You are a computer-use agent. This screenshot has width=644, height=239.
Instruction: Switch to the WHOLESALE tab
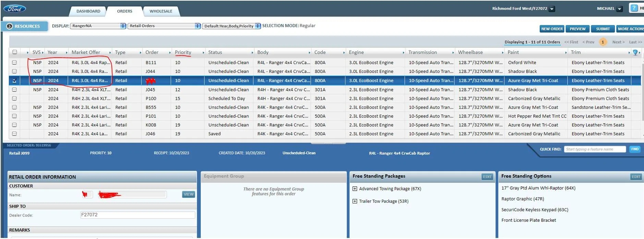pyautogui.click(x=161, y=11)
